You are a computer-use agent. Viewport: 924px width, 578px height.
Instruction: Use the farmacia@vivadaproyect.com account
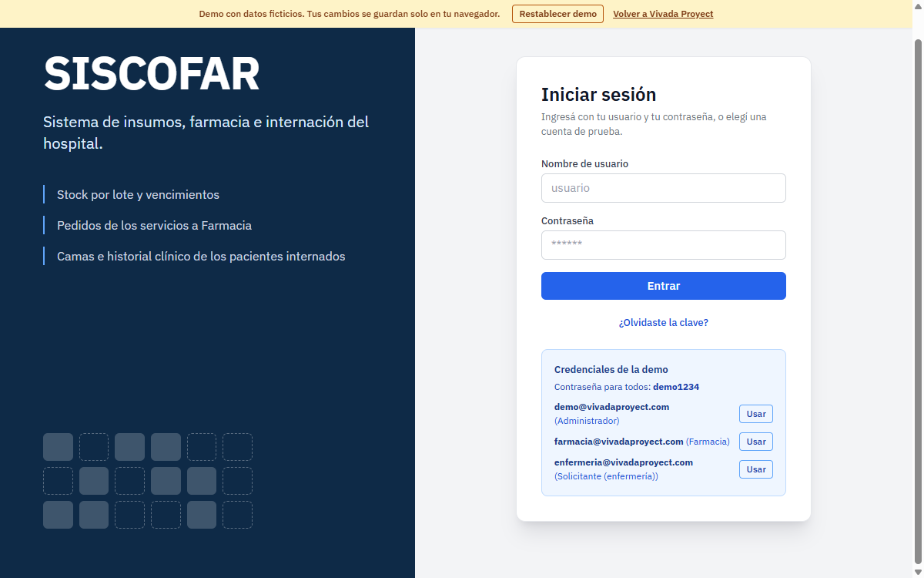pyautogui.click(x=756, y=442)
